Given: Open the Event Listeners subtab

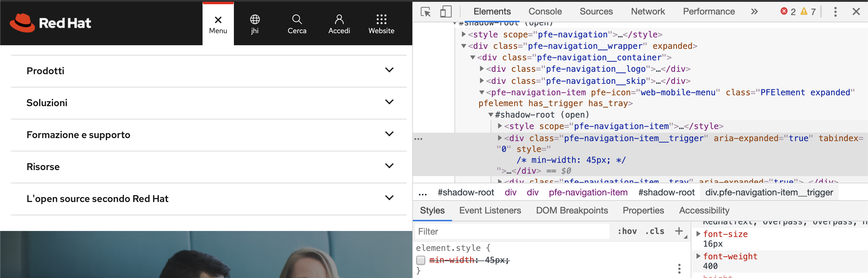Looking at the screenshot, I should 490,210.
